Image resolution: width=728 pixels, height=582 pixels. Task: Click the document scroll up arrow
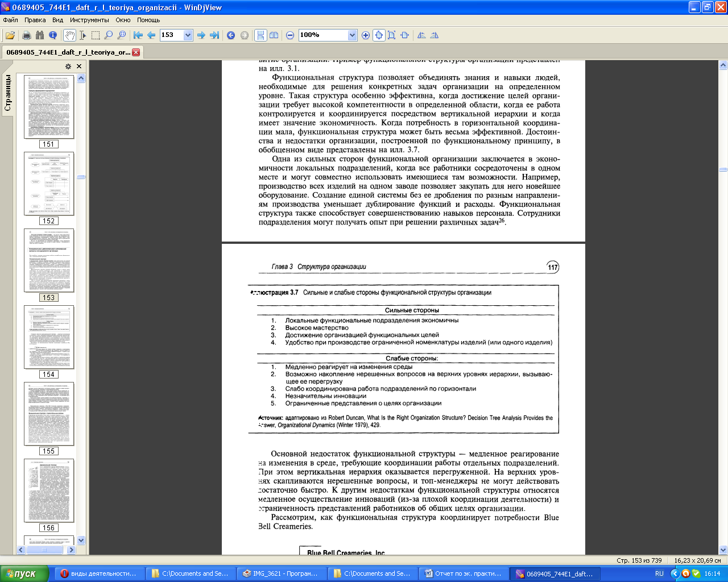723,65
